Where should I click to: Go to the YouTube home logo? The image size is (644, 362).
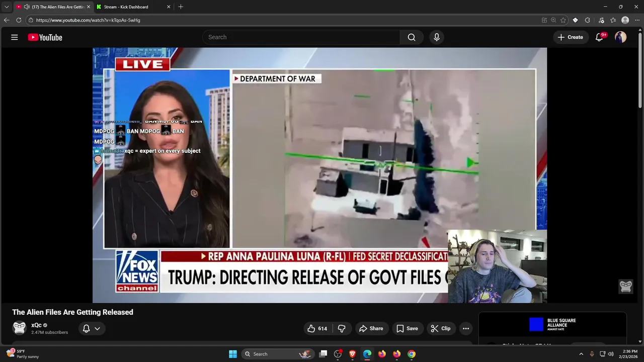click(45, 37)
